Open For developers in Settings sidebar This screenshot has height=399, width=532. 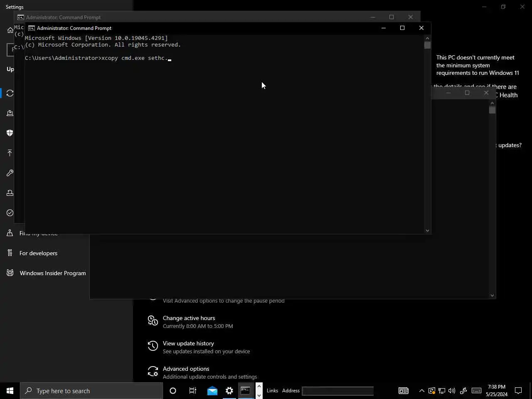point(38,253)
